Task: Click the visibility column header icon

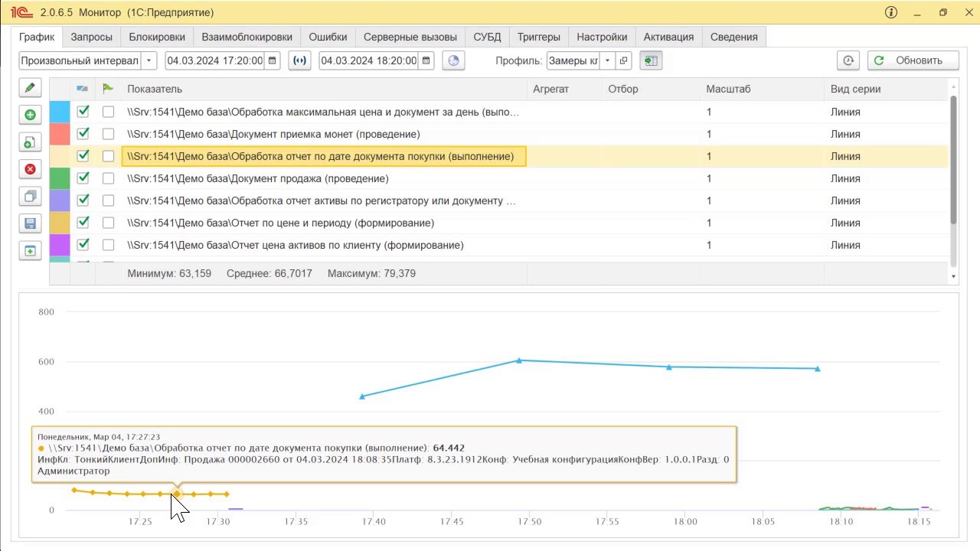Action: pos(83,89)
